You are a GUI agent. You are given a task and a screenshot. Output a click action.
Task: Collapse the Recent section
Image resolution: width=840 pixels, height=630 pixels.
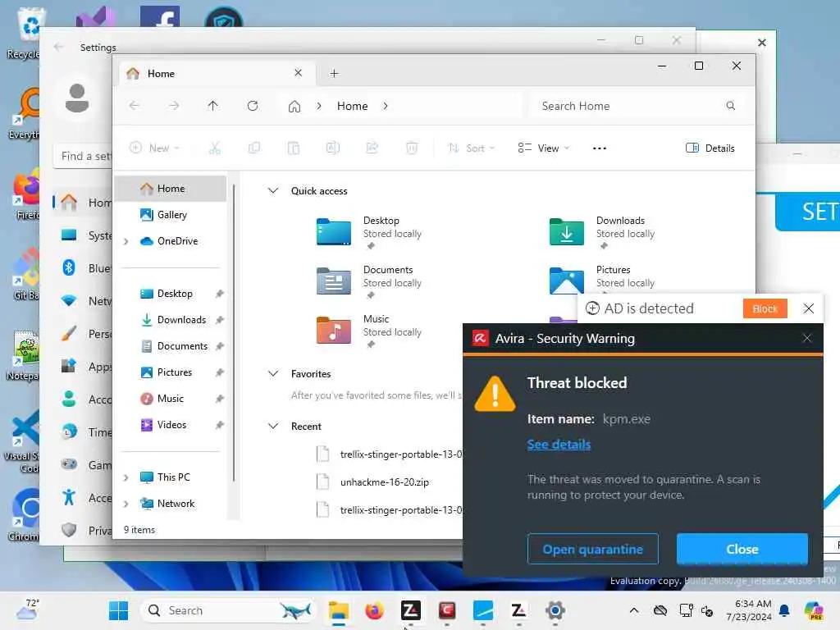click(273, 426)
